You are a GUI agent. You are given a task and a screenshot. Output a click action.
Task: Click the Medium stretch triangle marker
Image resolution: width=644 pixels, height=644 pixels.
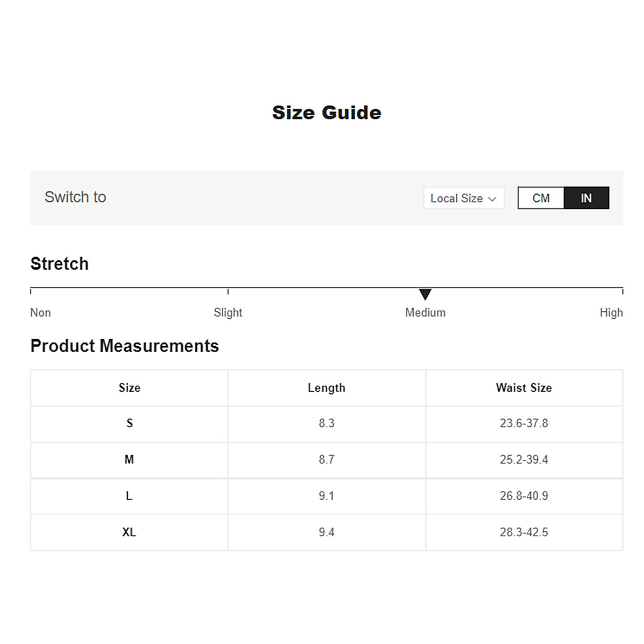tap(425, 294)
